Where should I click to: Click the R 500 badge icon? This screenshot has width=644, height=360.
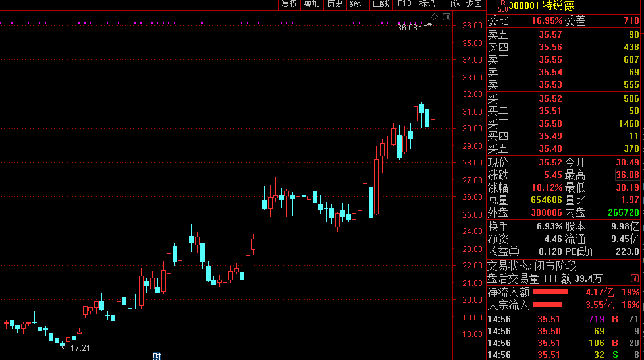(502, 7)
